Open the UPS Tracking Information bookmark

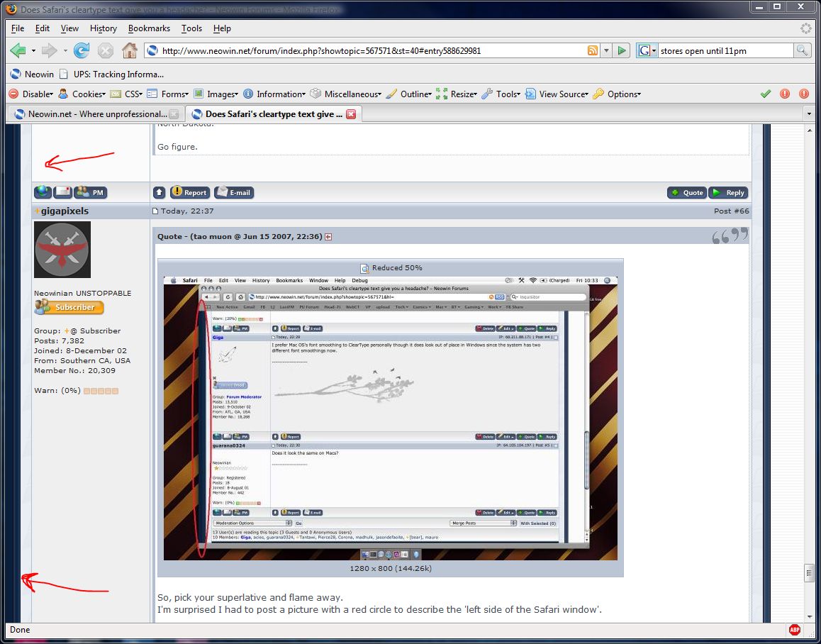coord(111,74)
